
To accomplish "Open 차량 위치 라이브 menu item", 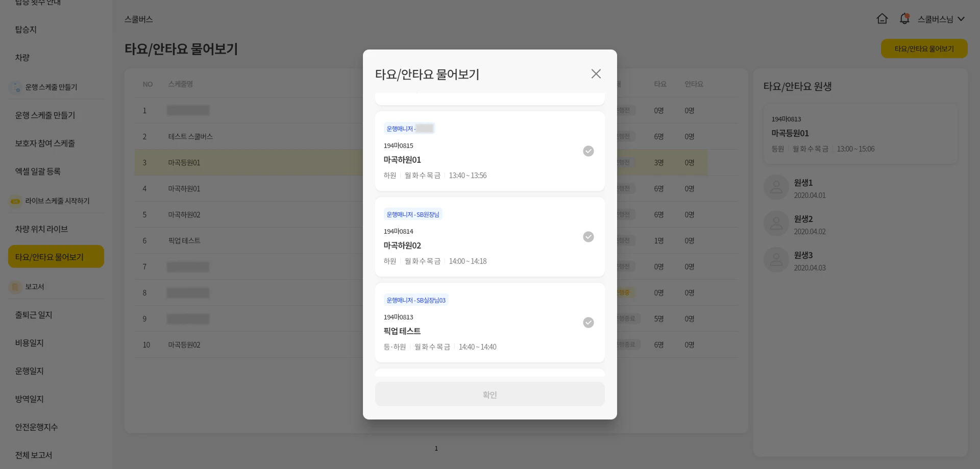I will pyautogui.click(x=42, y=229).
